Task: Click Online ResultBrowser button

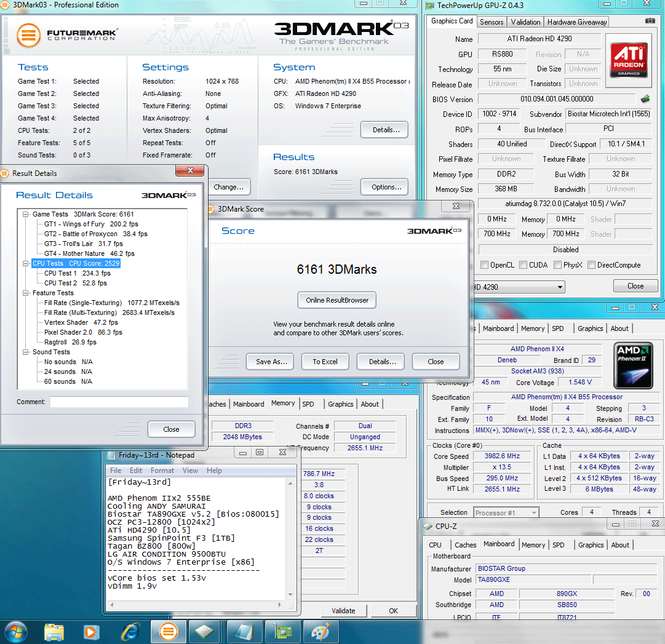Action: click(x=337, y=300)
